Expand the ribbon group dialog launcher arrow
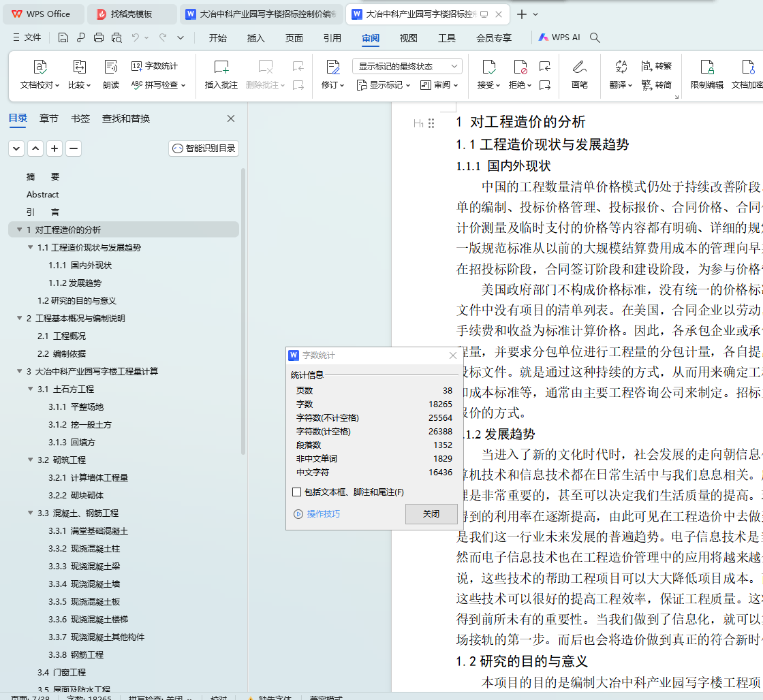 coord(676,97)
